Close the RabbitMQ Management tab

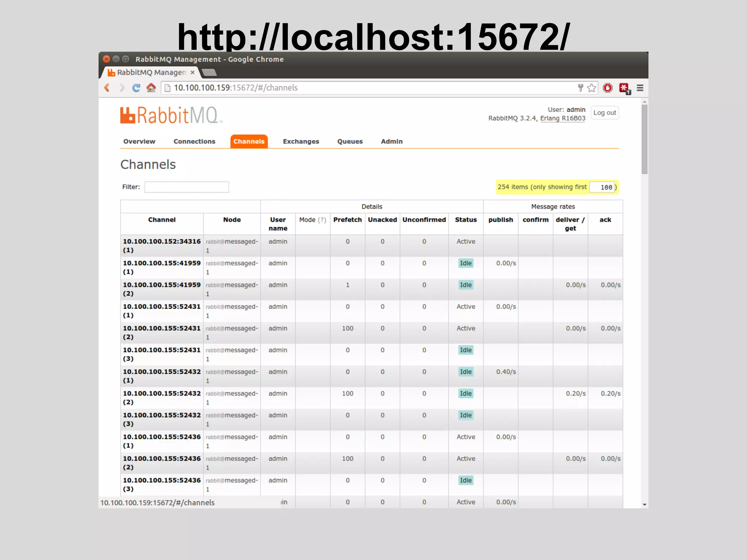pyautogui.click(x=193, y=72)
